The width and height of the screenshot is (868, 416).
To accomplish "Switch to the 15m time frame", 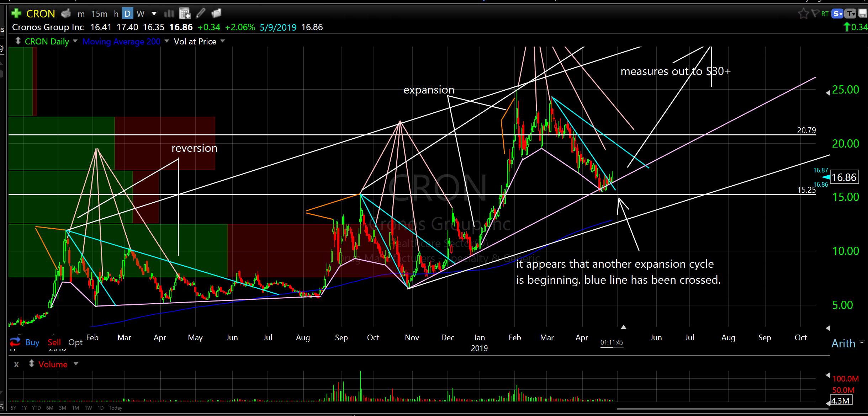I will (x=99, y=14).
